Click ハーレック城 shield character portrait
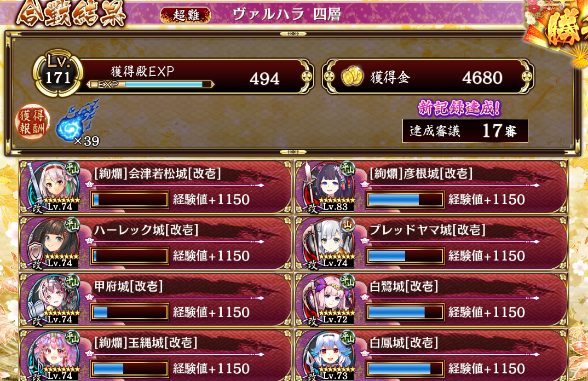This screenshot has width=588, height=381. (51, 243)
